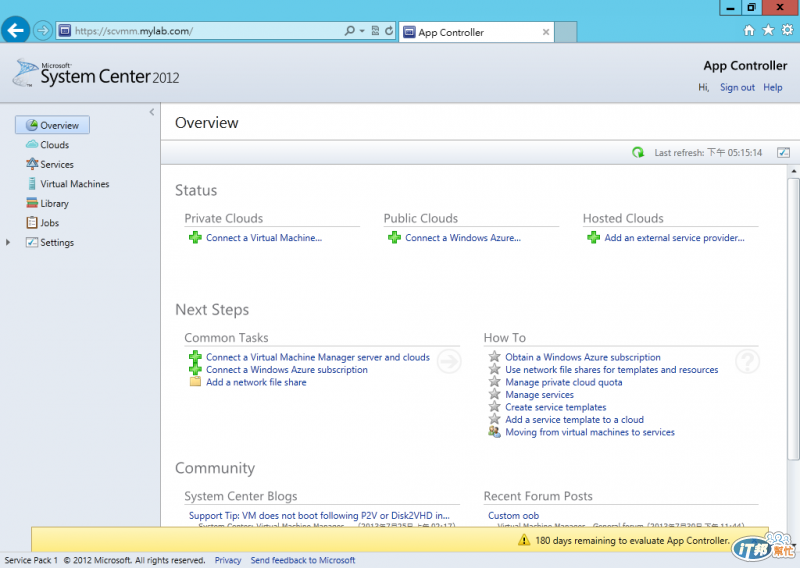Screen dimensions: 800x568
Task: Click the Services icon in the sidebar
Action: [32, 164]
